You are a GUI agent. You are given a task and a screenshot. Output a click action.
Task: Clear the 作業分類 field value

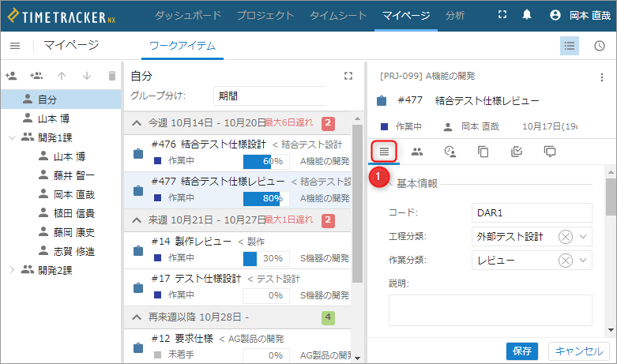pyautogui.click(x=566, y=261)
